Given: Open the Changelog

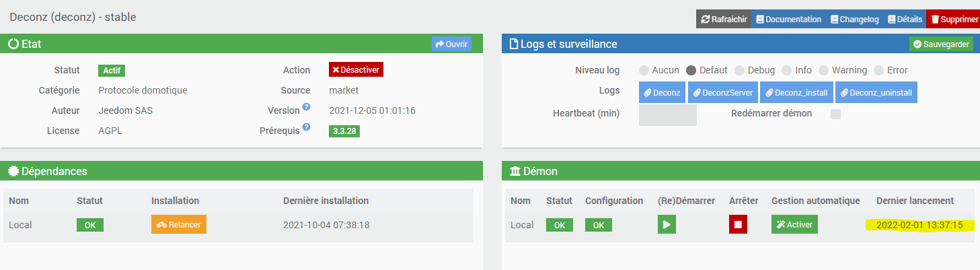Looking at the screenshot, I should coord(854,20).
